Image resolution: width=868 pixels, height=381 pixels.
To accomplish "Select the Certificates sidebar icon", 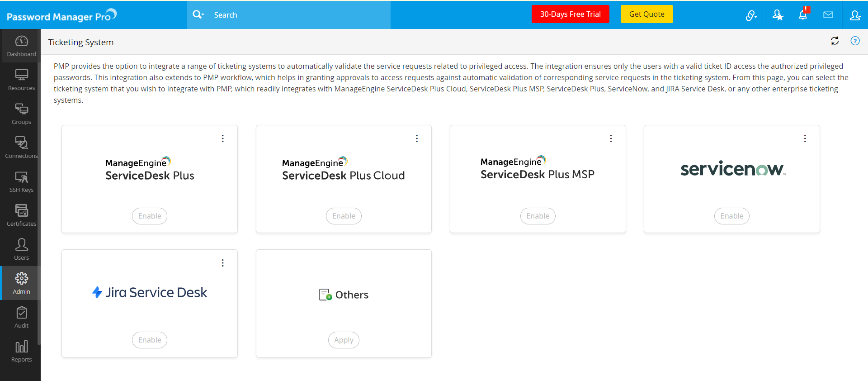I will tap(21, 216).
